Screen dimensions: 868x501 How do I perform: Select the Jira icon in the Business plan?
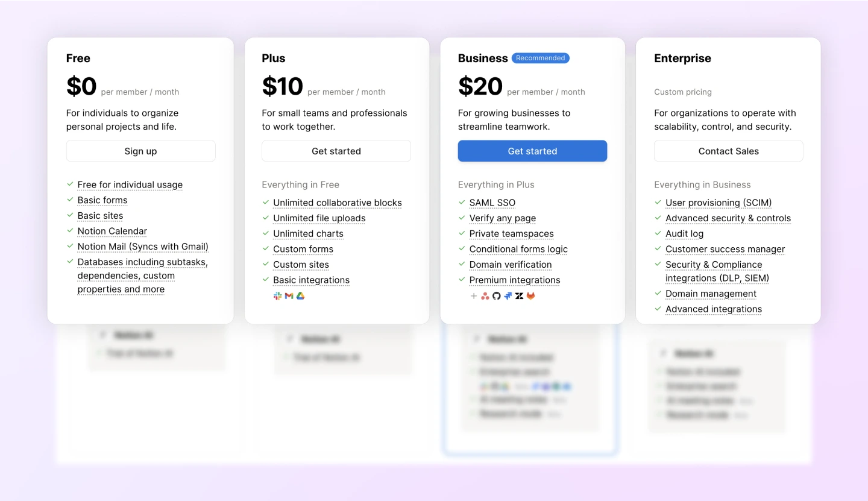pos(508,295)
